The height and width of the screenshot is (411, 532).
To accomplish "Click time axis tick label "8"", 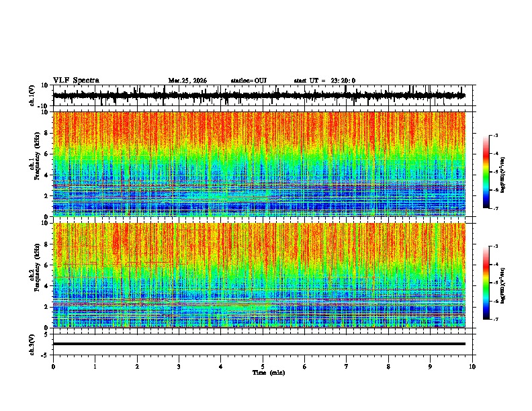I will 388,367.
